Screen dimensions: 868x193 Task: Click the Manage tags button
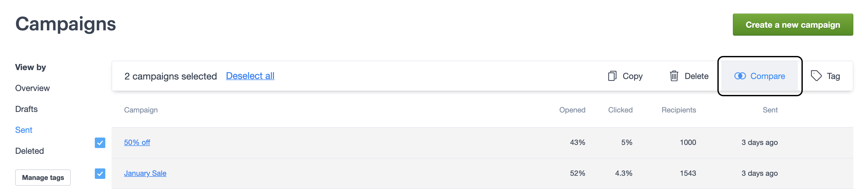pyautogui.click(x=43, y=178)
